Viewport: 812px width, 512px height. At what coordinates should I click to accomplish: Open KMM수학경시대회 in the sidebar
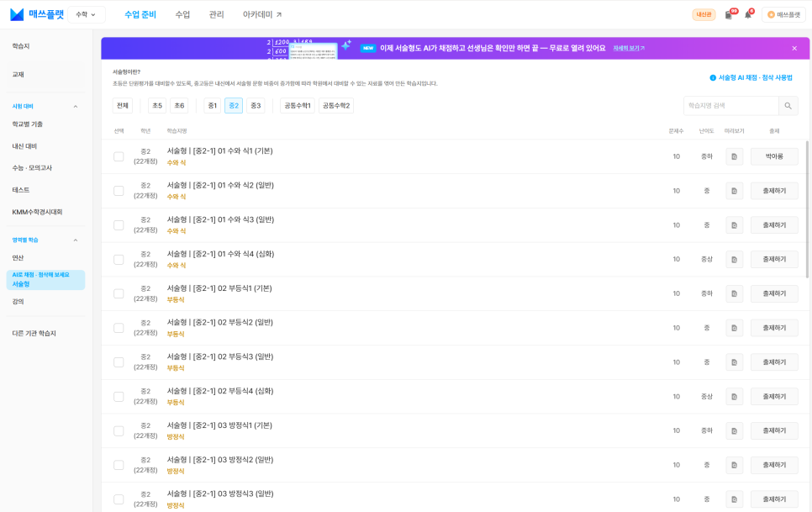tap(37, 212)
